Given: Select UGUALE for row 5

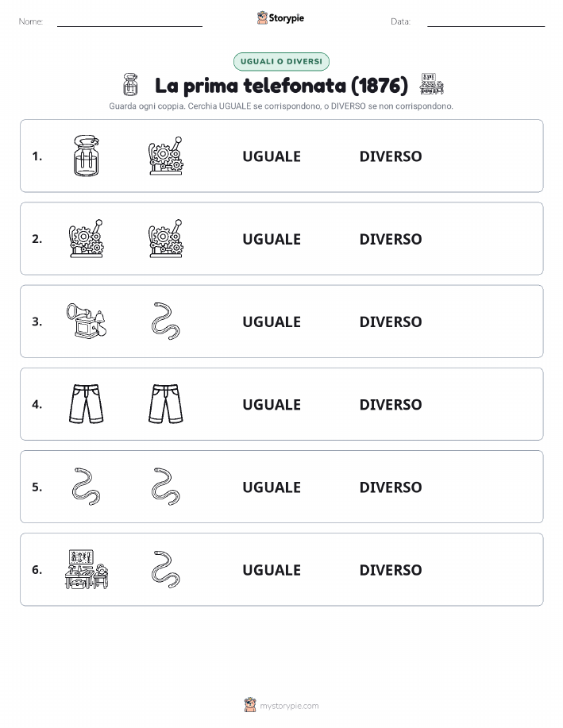Looking at the screenshot, I should [x=272, y=487].
